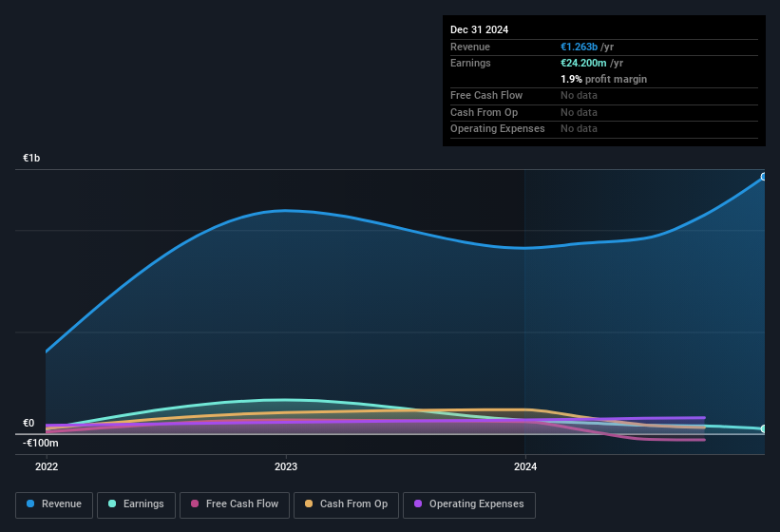This screenshot has height=532, width=780.
Task: Click the Dec 31 2024 tooltip date
Action: [479, 29]
